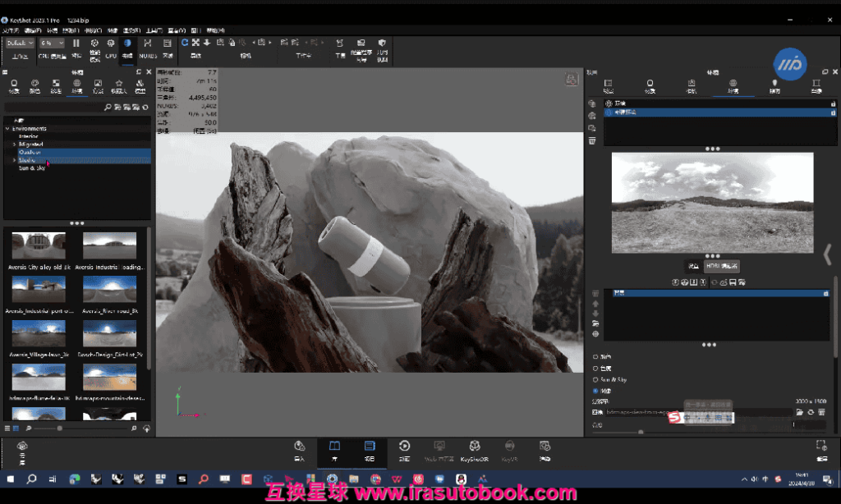
Task: Switch library to list view
Action: click(7, 428)
